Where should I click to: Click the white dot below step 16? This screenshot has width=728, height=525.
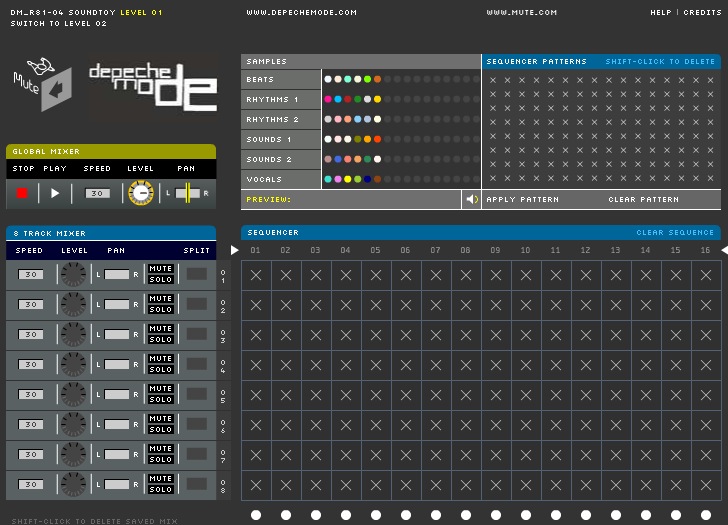point(706,515)
